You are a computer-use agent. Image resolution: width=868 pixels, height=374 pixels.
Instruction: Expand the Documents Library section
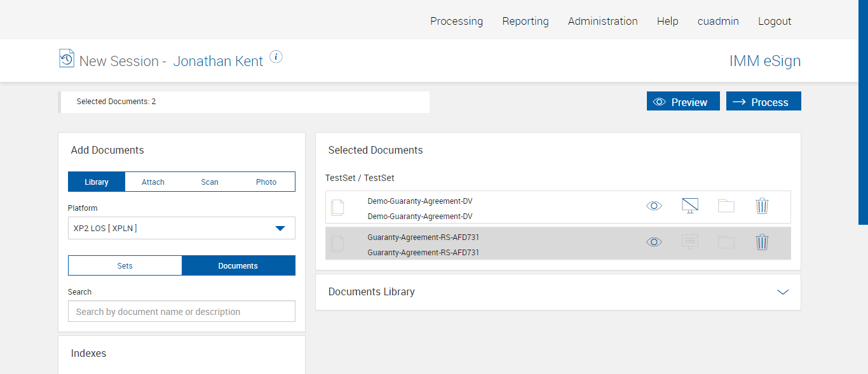(x=783, y=292)
